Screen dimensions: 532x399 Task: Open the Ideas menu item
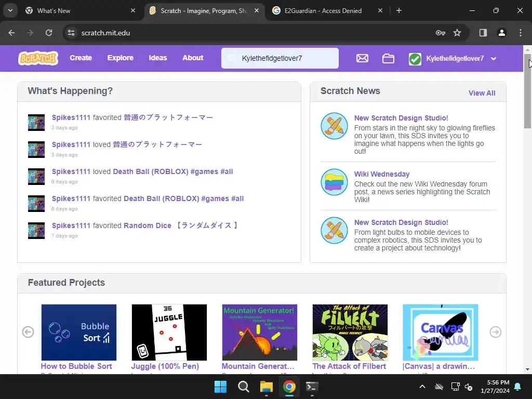(x=158, y=58)
